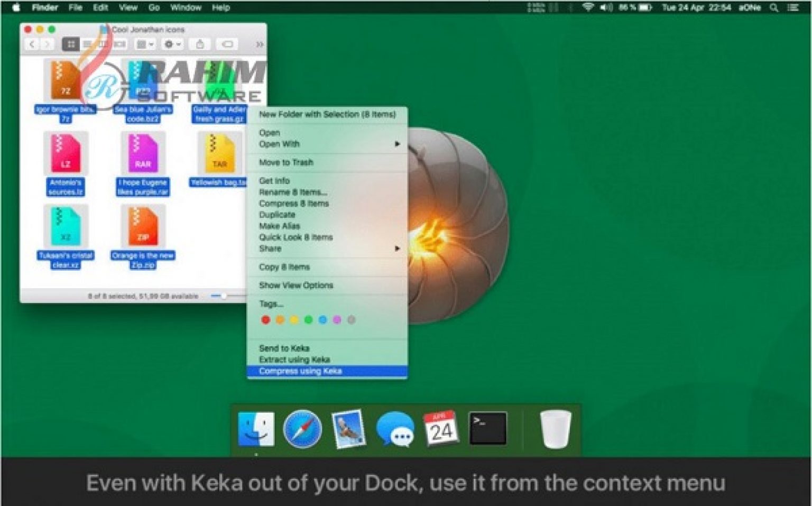
Task: Click the Trash icon in Dock
Action: click(x=555, y=429)
